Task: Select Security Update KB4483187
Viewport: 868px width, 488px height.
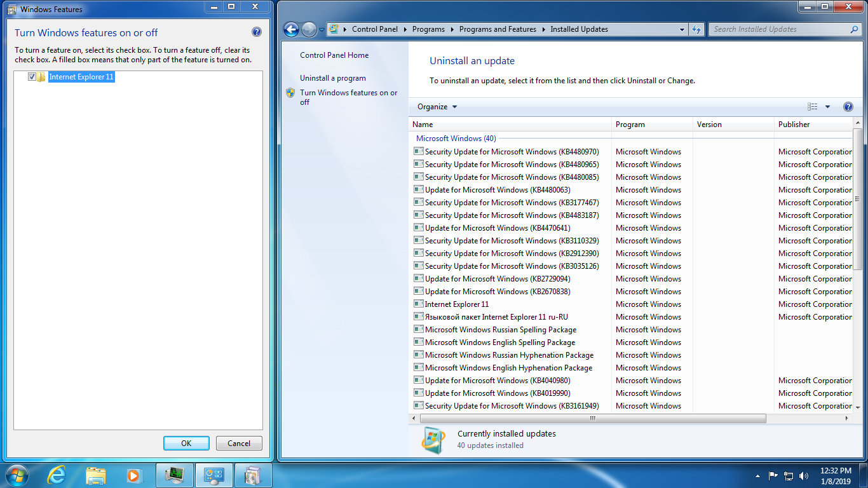Action: click(x=512, y=215)
